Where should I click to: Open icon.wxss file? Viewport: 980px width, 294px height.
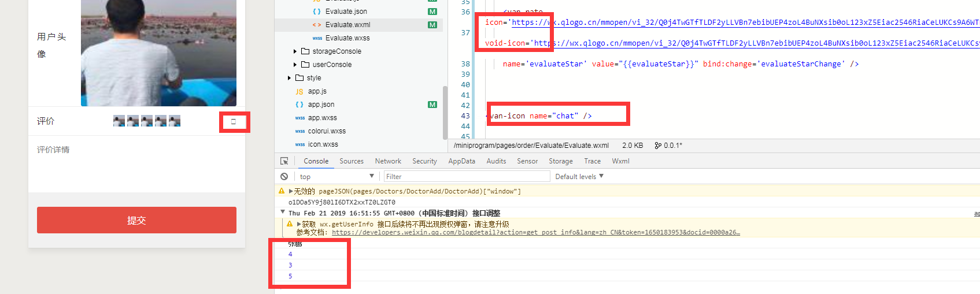[x=323, y=144]
